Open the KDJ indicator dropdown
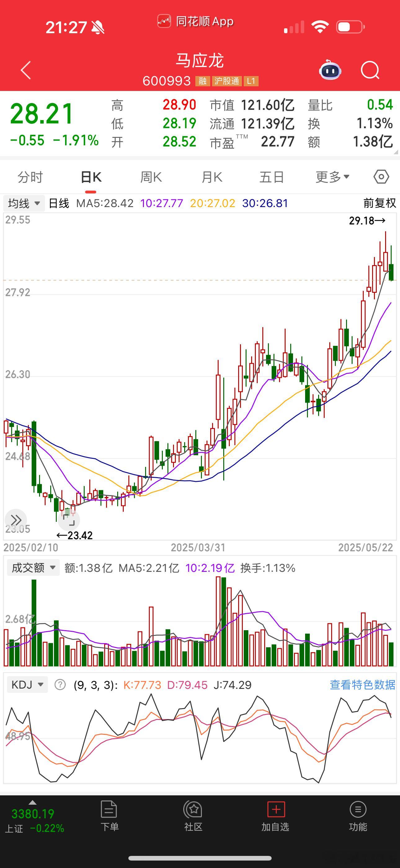Viewport: 400px width, 868px height. [27, 685]
